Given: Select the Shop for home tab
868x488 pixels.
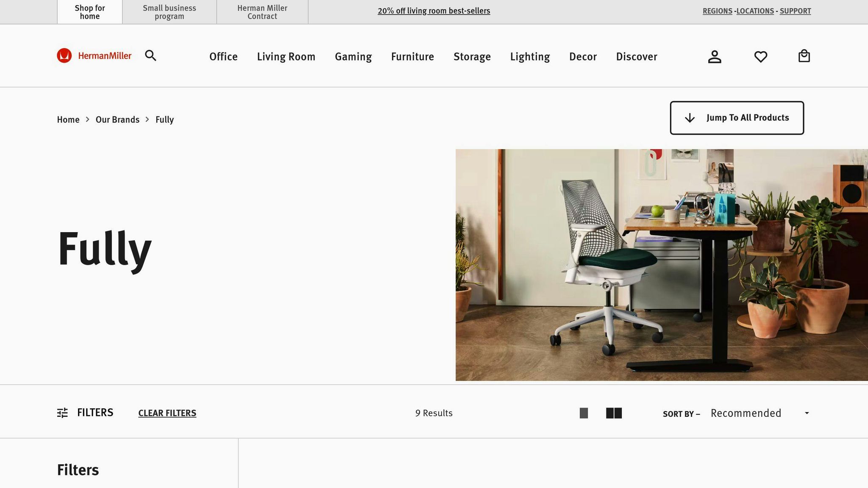Looking at the screenshot, I should click(90, 12).
